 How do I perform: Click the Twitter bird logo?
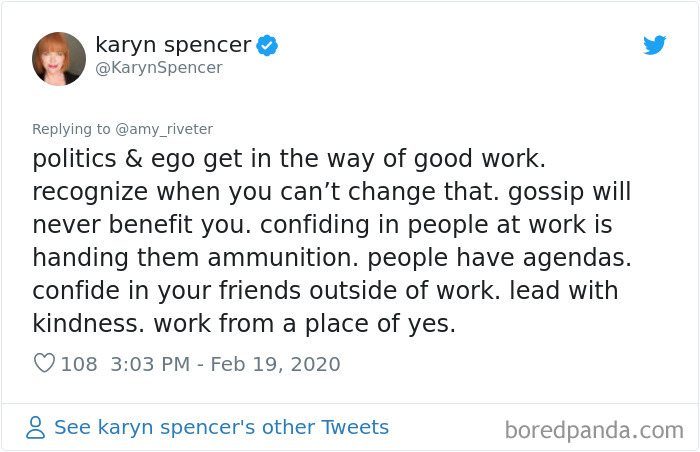(x=654, y=45)
